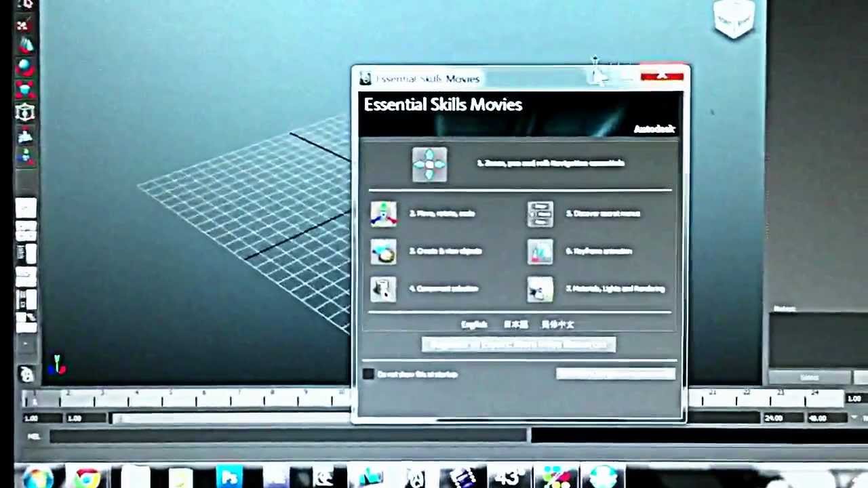Click the MEL label beside the command line

point(34,436)
